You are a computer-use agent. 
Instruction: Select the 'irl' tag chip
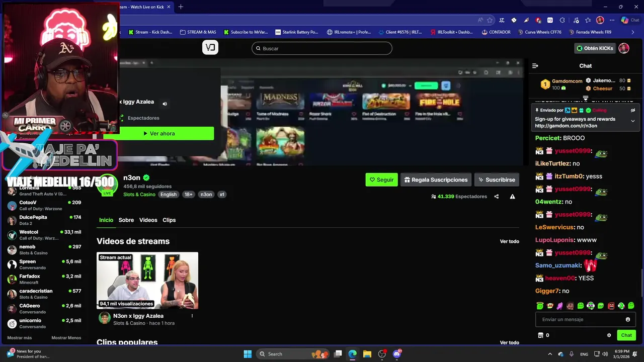coord(222,195)
